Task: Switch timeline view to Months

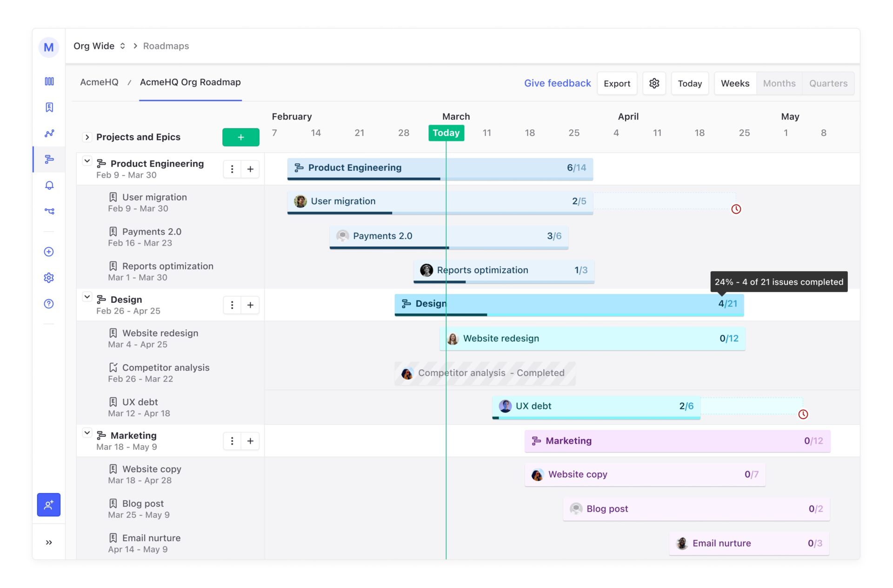Action: click(779, 83)
